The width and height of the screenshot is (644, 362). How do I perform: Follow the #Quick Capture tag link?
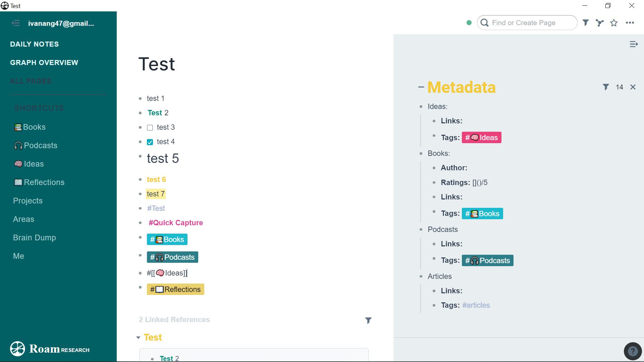pyautogui.click(x=175, y=223)
